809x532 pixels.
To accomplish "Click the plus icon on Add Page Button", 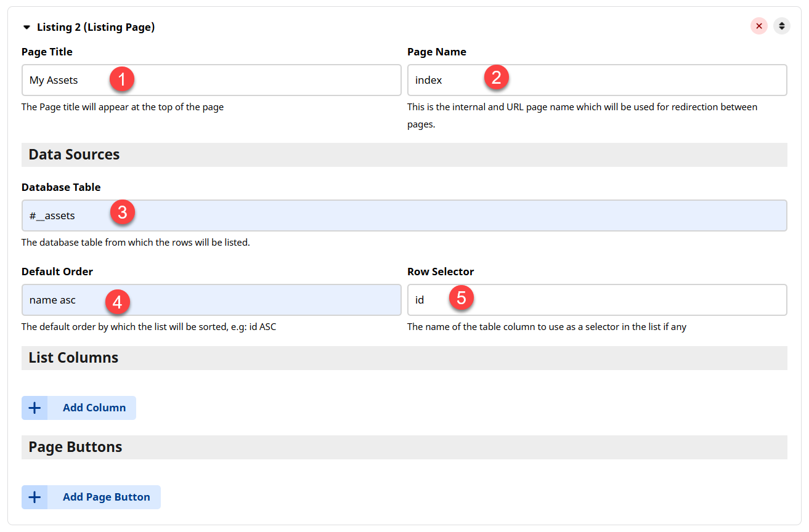I will click(x=35, y=497).
